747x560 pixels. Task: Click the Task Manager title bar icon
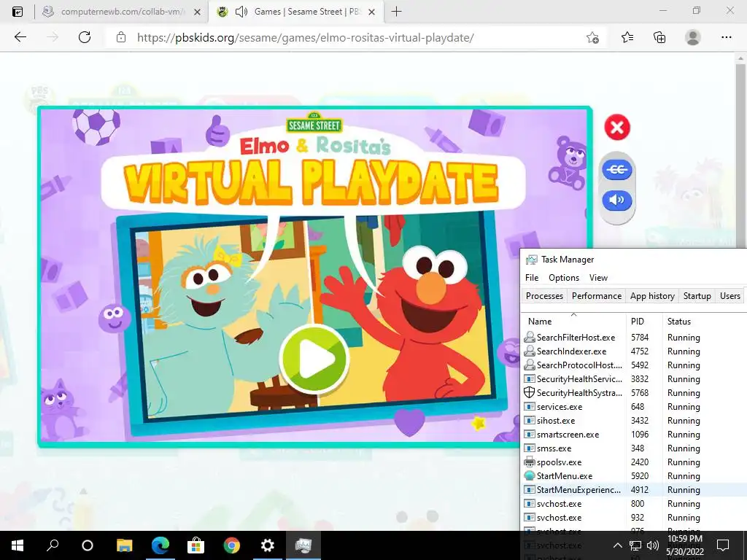(531, 260)
